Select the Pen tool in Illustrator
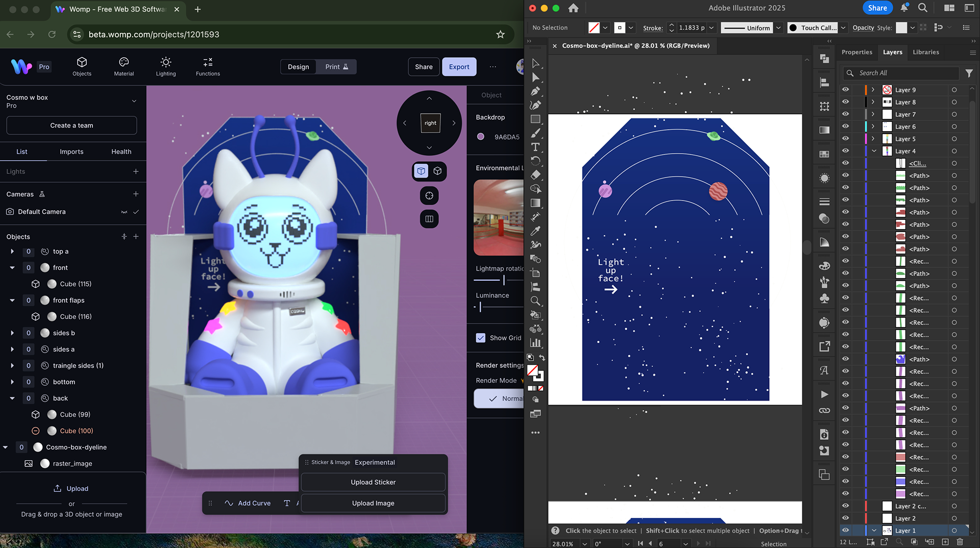The image size is (980, 548). [x=535, y=91]
